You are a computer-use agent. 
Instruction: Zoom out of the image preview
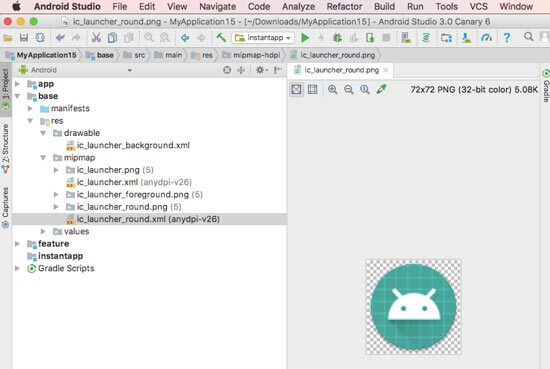pos(348,89)
